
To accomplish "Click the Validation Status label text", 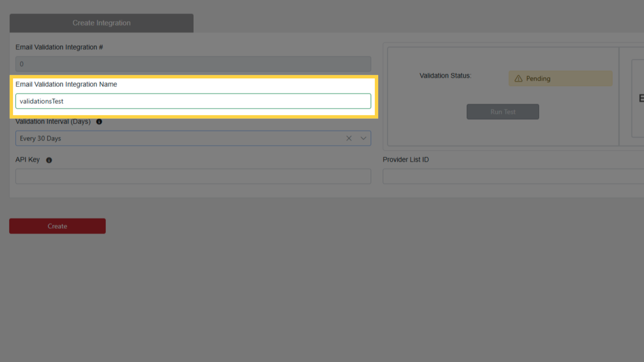I will tap(445, 75).
